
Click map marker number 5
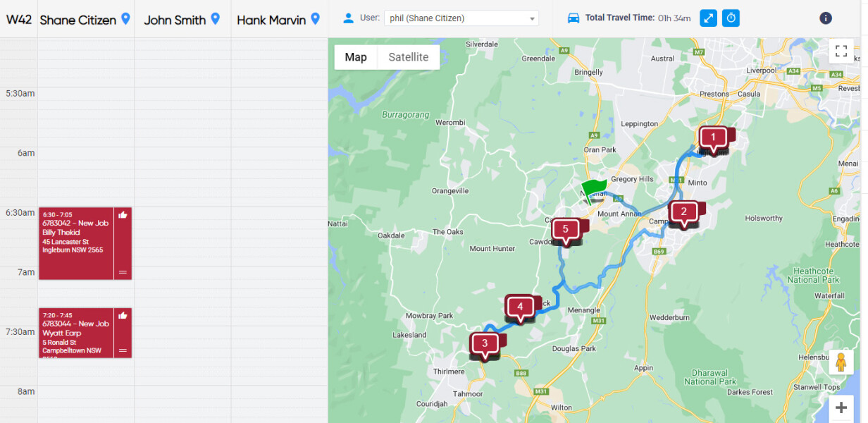[x=565, y=228]
